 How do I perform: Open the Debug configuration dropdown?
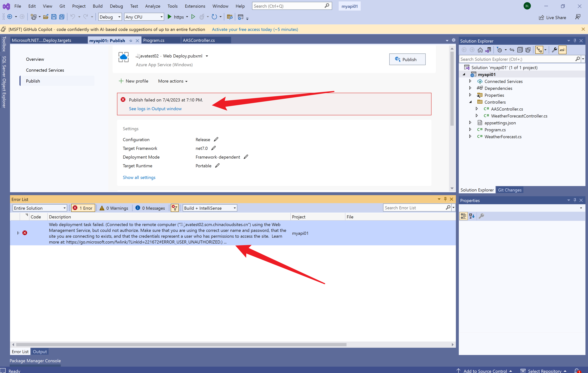point(110,17)
